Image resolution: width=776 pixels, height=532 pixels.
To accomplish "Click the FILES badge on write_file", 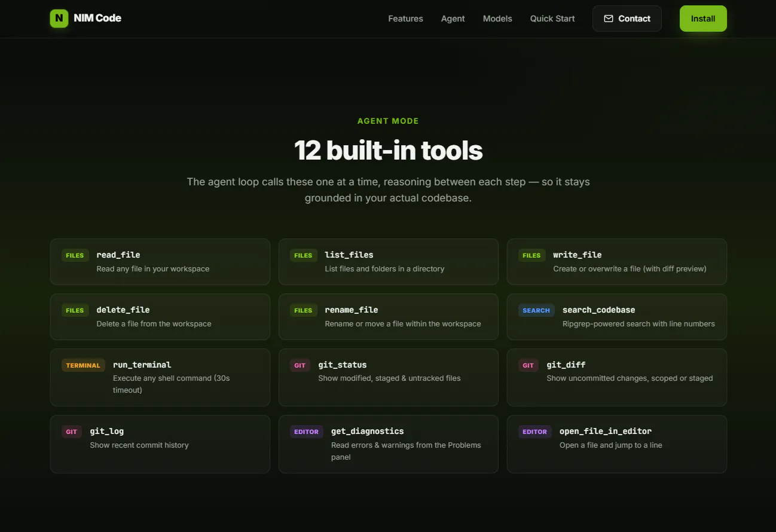I will [x=531, y=255].
